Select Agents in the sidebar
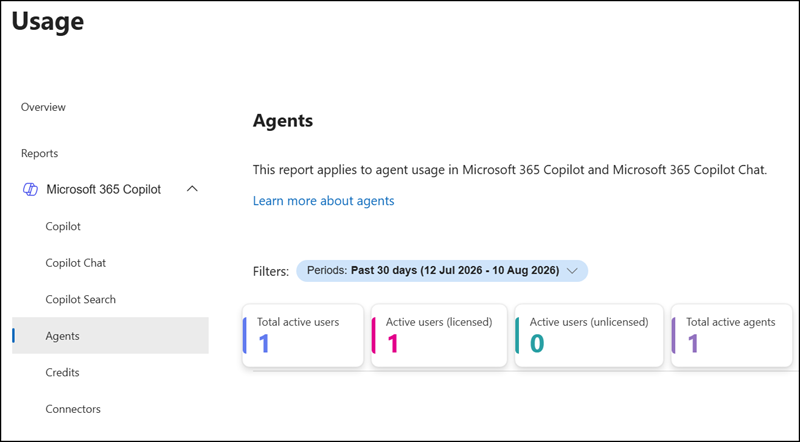800x442 pixels. click(x=110, y=336)
